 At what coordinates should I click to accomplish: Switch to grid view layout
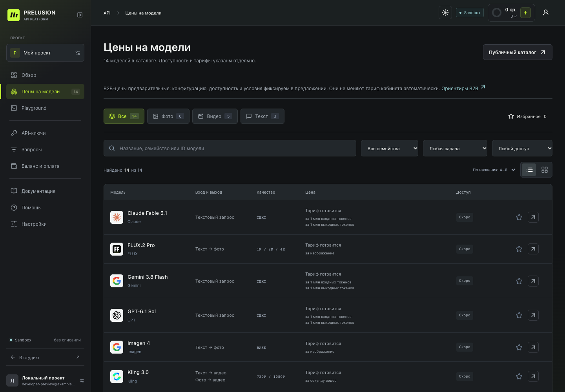coord(545,170)
